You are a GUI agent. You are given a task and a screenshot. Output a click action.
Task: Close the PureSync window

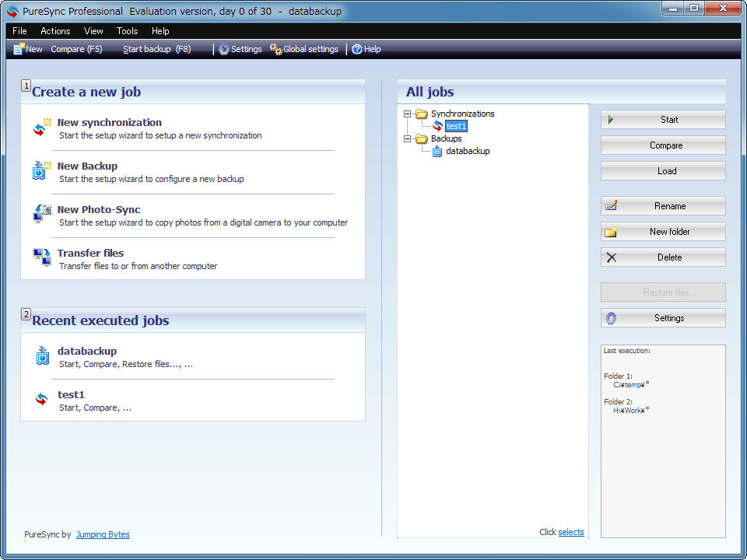tap(723, 8)
